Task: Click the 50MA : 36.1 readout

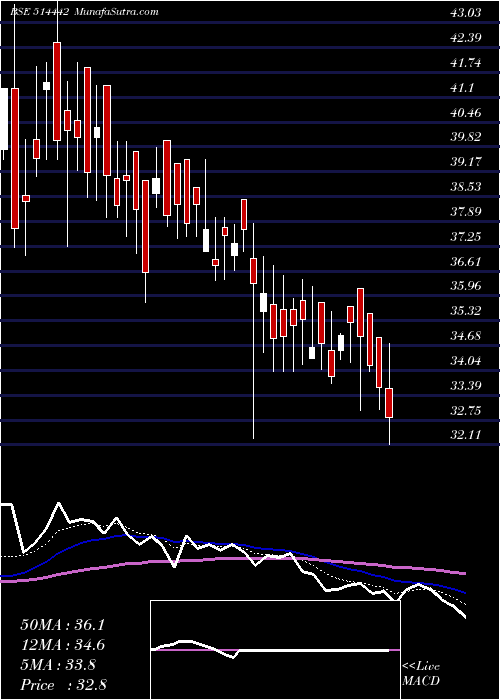Action: pyautogui.click(x=62, y=625)
